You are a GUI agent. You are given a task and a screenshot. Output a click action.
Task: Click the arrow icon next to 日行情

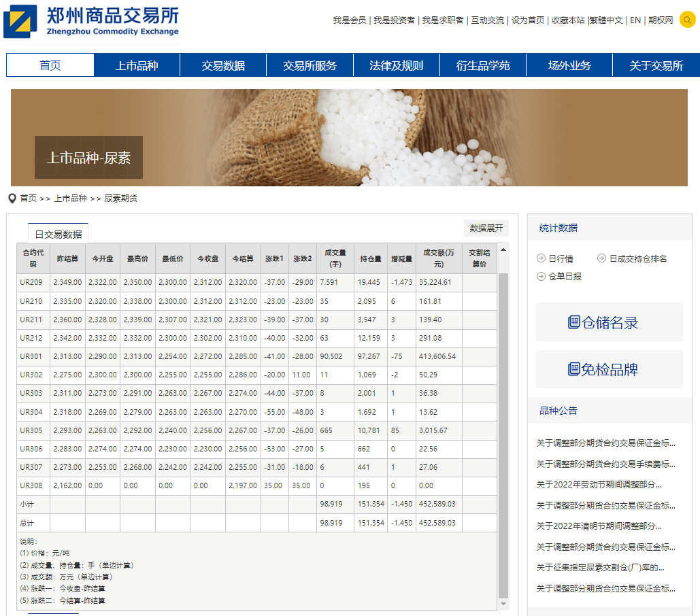pyautogui.click(x=541, y=258)
